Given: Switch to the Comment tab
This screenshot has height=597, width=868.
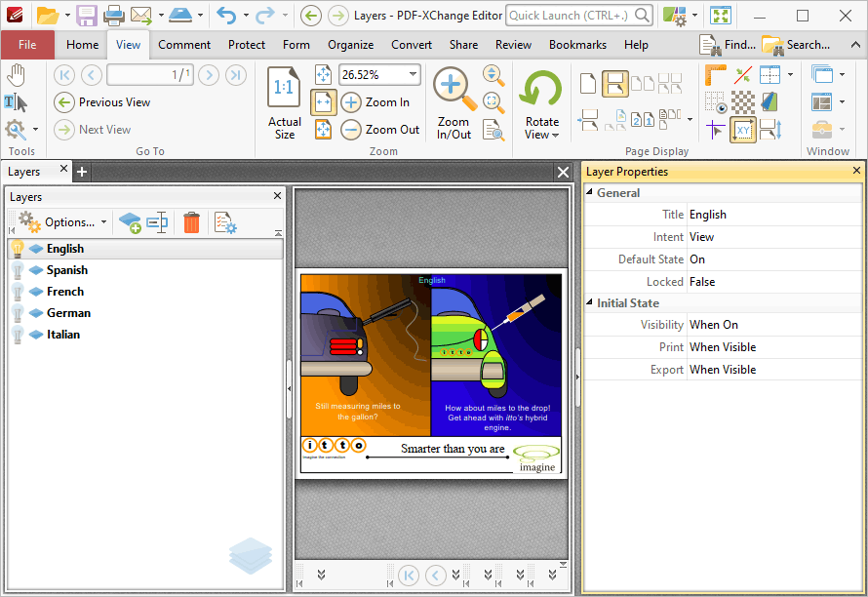Looking at the screenshot, I should [x=183, y=45].
